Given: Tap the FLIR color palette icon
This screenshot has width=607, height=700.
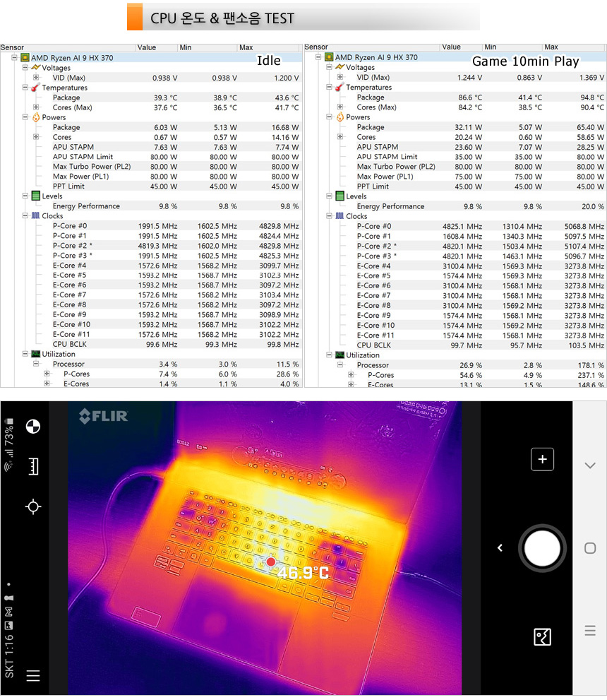Looking at the screenshot, I should pyautogui.click(x=32, y=426).
